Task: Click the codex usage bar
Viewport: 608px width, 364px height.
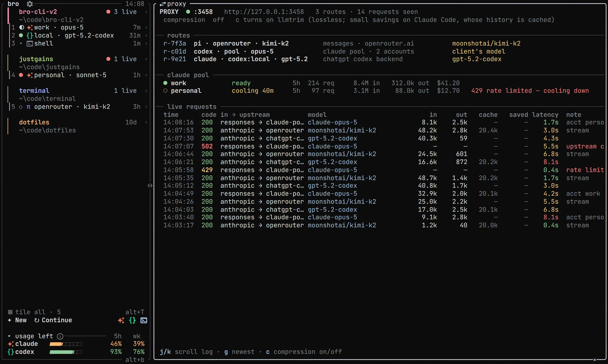Action: pos(65,352)
